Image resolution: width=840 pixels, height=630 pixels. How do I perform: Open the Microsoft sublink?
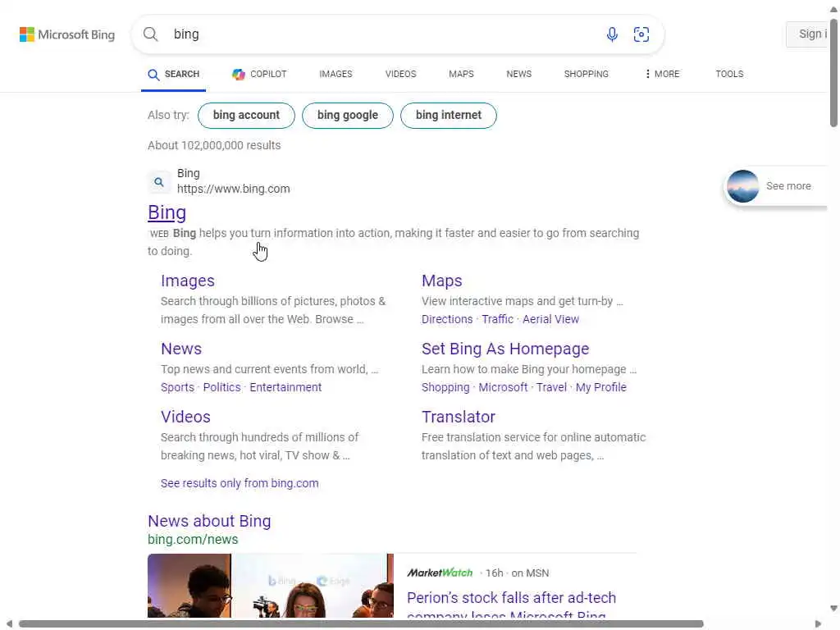(x=503, y=387)
